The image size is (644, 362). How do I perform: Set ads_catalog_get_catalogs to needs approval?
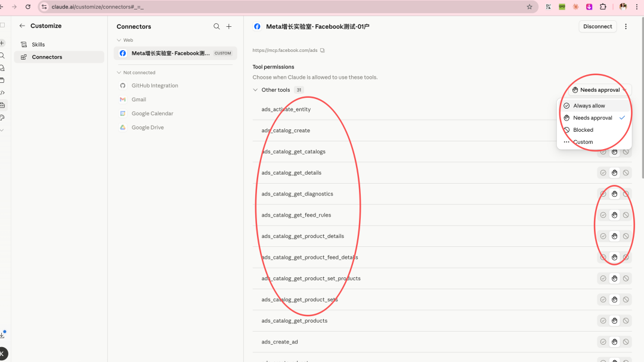[x=614, y=151]
